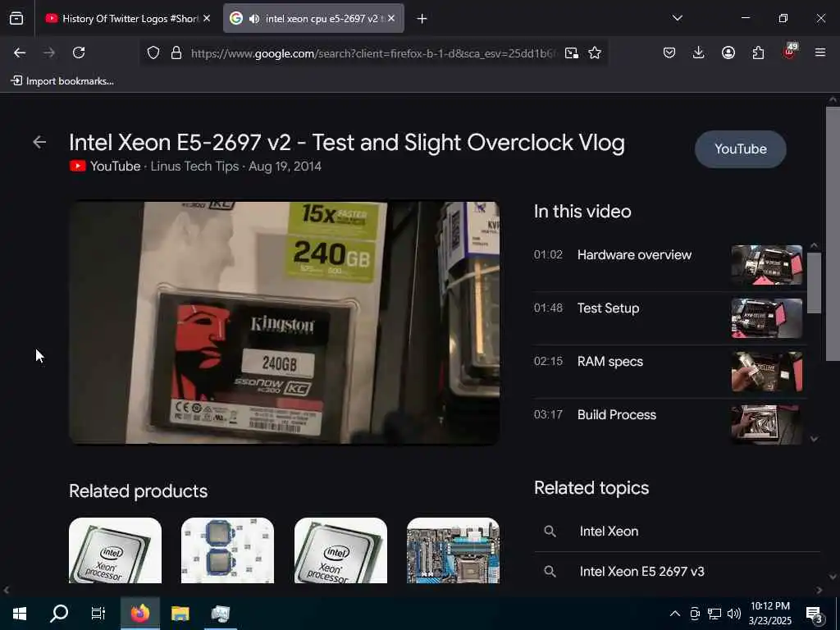Click Firefox icon in the taskbar
Image resolution: width=840 pixels, height=630 pixels.
139,613
